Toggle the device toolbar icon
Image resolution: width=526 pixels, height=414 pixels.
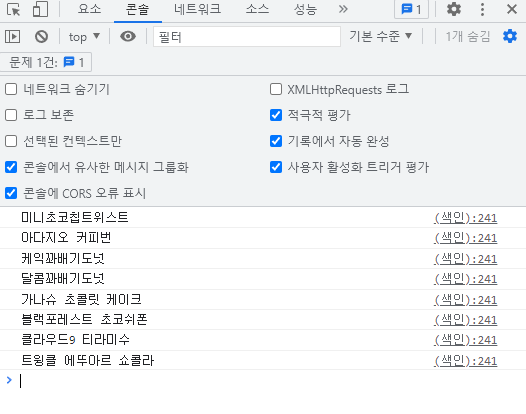coord(41,9)
